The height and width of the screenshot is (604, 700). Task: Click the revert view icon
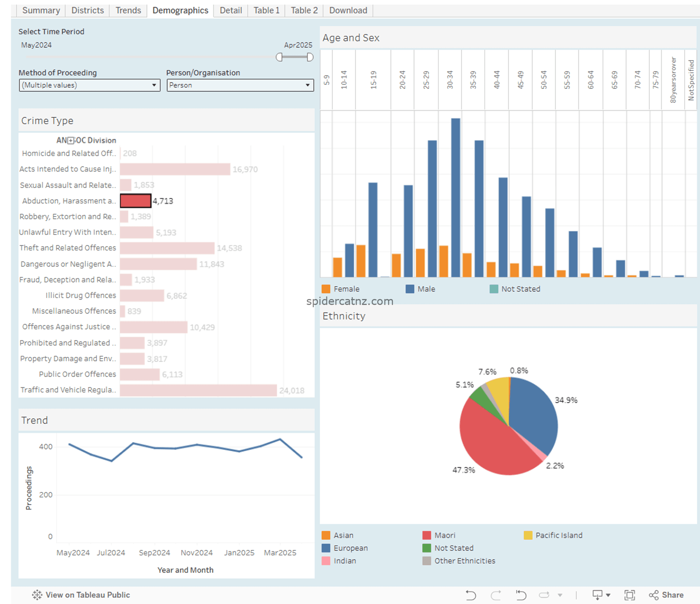click(521, 595)
